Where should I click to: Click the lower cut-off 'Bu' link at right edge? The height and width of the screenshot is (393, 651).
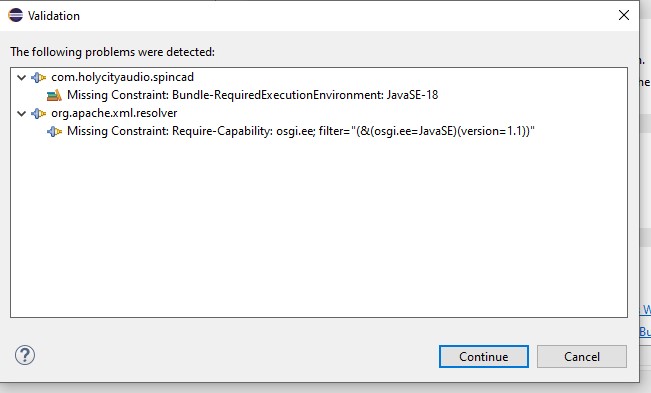pyautogui.click(x=645, y=332)
